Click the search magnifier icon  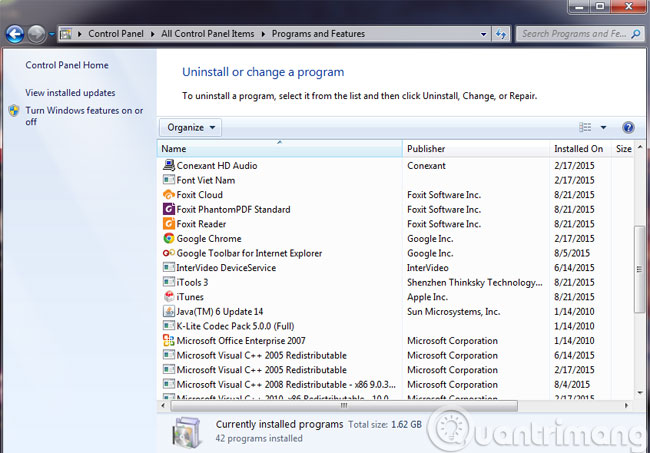point(635,34)
